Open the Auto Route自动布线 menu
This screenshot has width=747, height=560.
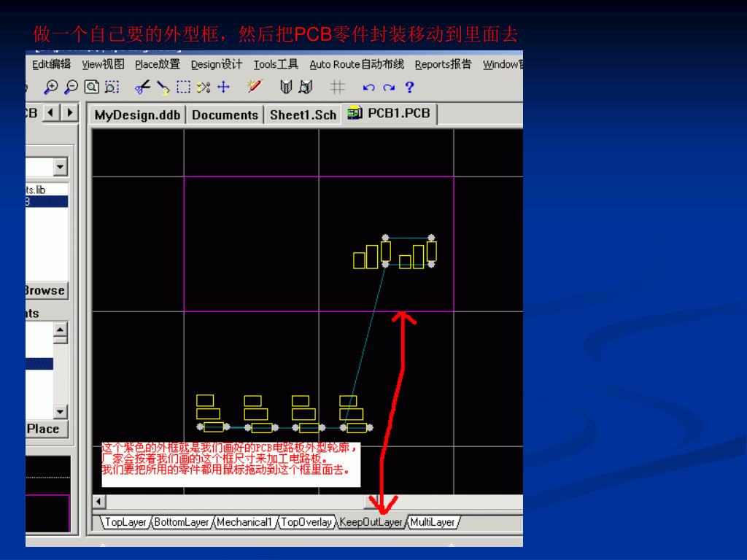coord(357,64)
